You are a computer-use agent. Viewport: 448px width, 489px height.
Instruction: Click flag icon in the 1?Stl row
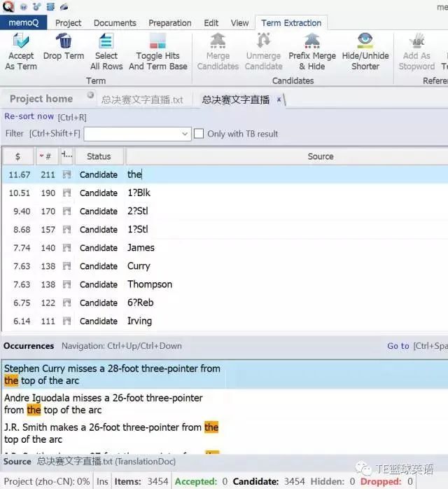(x=66, y=230)
